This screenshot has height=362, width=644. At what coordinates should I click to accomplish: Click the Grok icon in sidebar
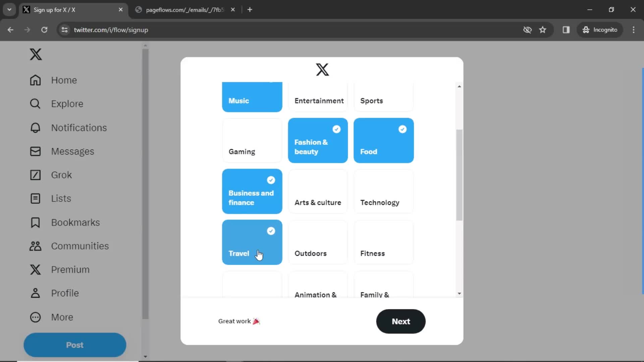[x=35, y=175]
